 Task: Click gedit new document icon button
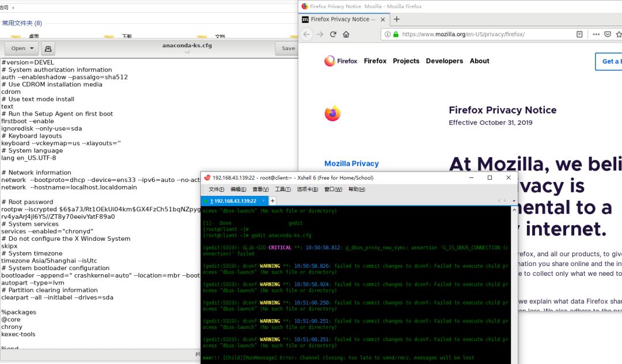pos(48,48)
